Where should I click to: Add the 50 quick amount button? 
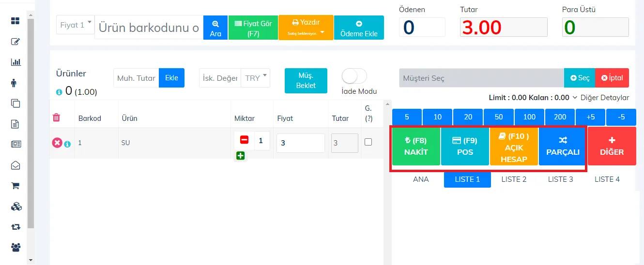tap(499, 117)
